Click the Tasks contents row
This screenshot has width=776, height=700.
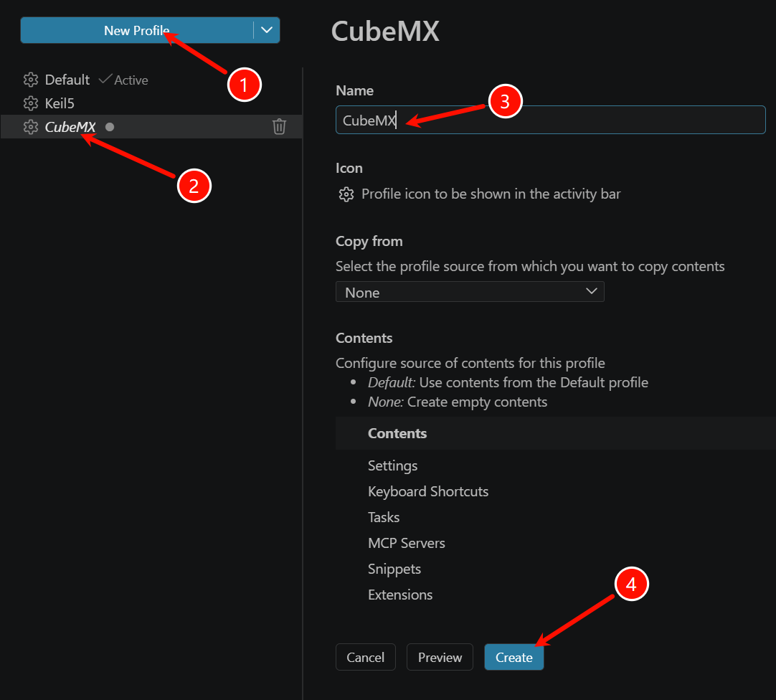(556, 517)
